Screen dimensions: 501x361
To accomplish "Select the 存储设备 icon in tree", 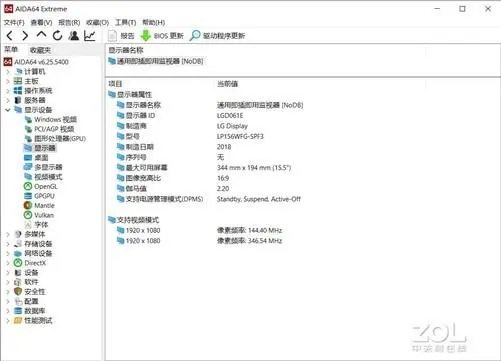I will pos(18,244).
